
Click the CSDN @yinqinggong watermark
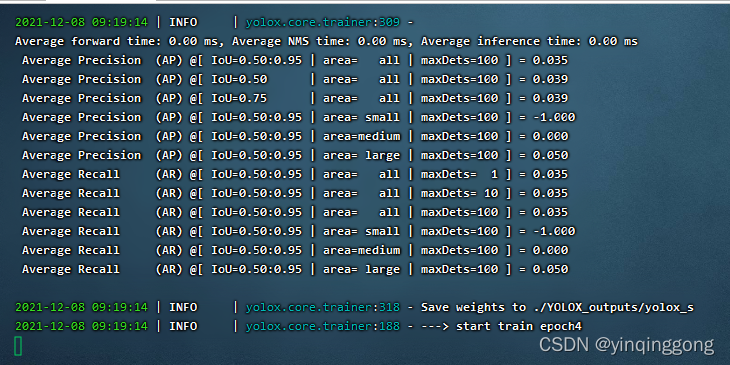coord(627,345)
